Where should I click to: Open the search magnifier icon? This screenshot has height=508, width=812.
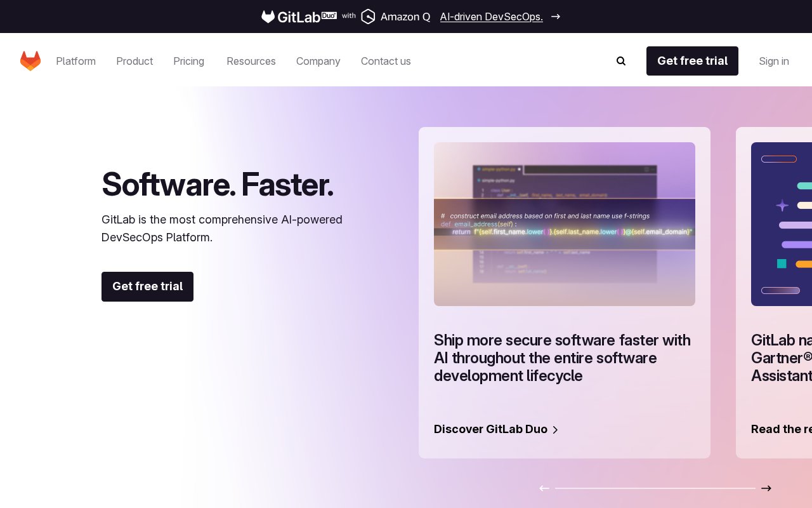click(621, 61)
